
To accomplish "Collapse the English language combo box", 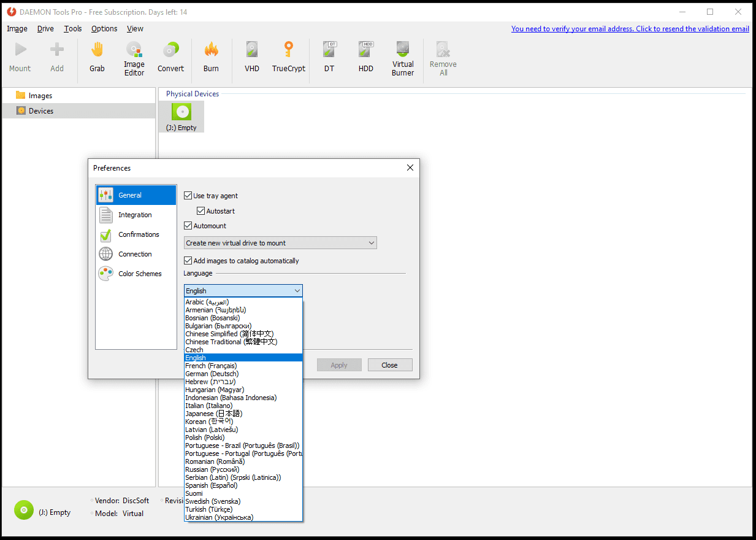I will 243,291.
